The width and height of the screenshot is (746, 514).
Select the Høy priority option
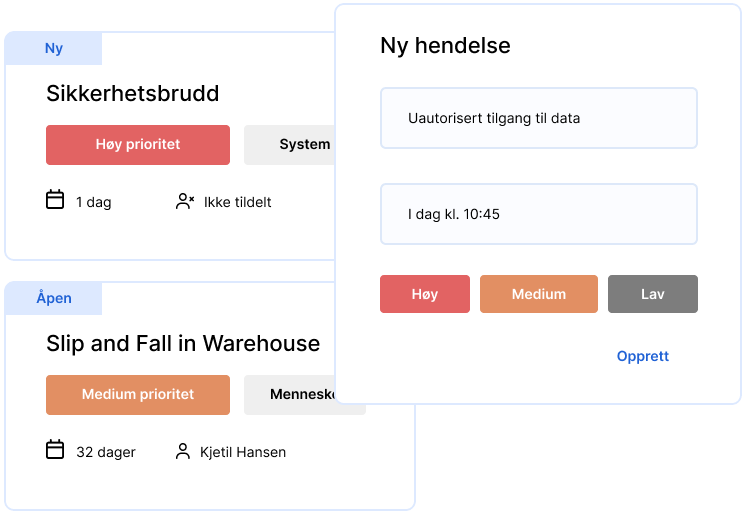pyautogui.click(x=424, y=294)
